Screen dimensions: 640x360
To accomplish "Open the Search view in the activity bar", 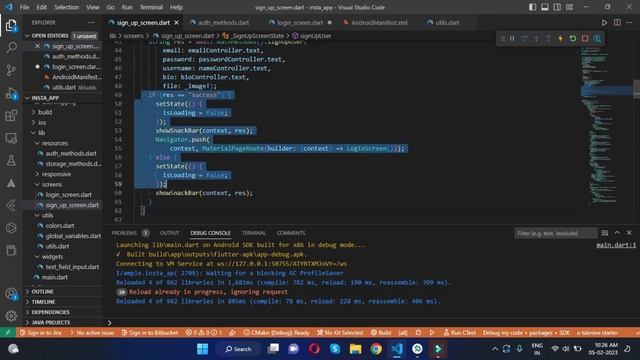I will point(11,47).
